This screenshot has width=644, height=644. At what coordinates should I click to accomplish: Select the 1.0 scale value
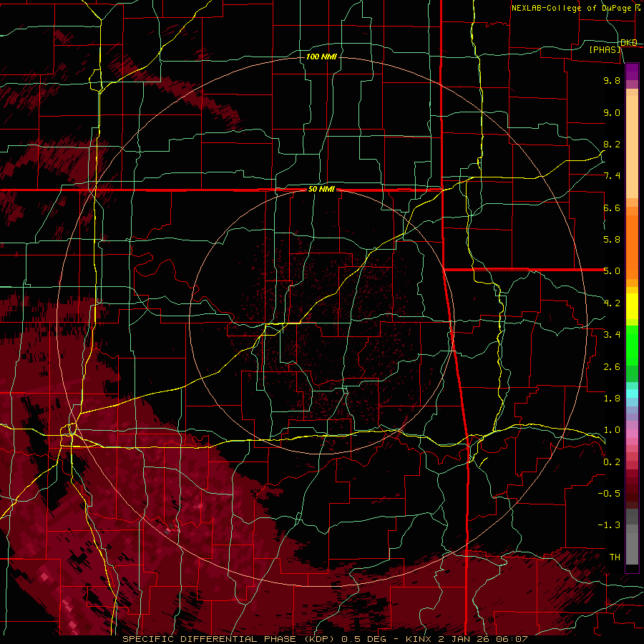click(x=612, y=430)
